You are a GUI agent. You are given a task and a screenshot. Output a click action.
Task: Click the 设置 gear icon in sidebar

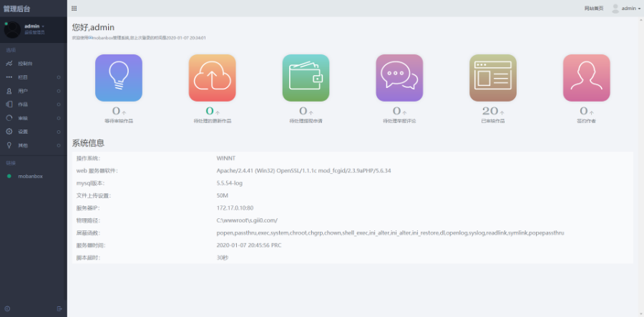9,132
